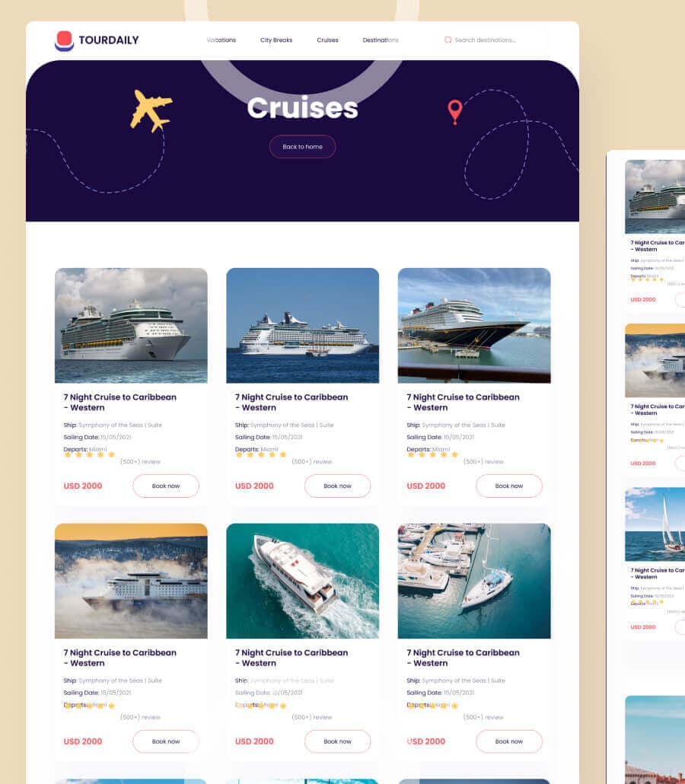
Task: Open the Vacations menu item
Action: click(221, 40)
